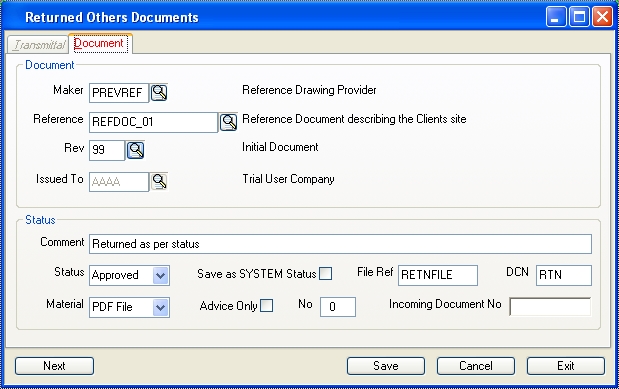Open the Maker lookup magnifier icon
Image resolution: width=619 pixels, height=389 pixels.
pyautogui.click(x=159, y=93)
